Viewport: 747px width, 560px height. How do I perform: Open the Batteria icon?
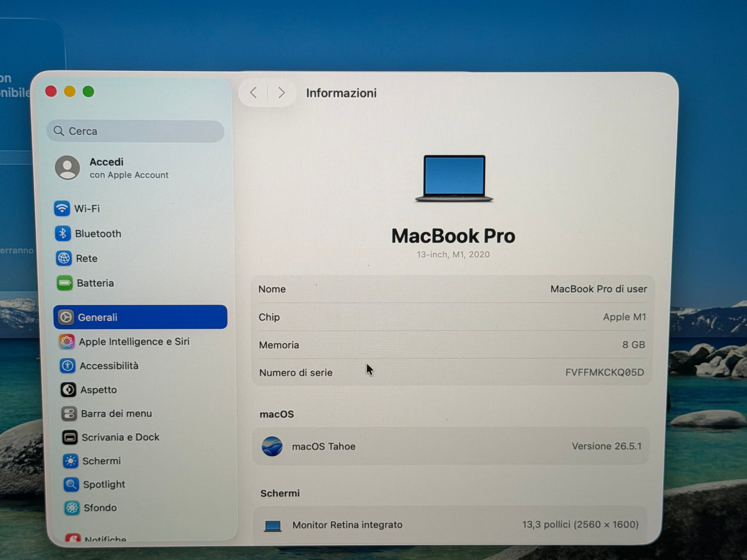click(x=65, y=283)
